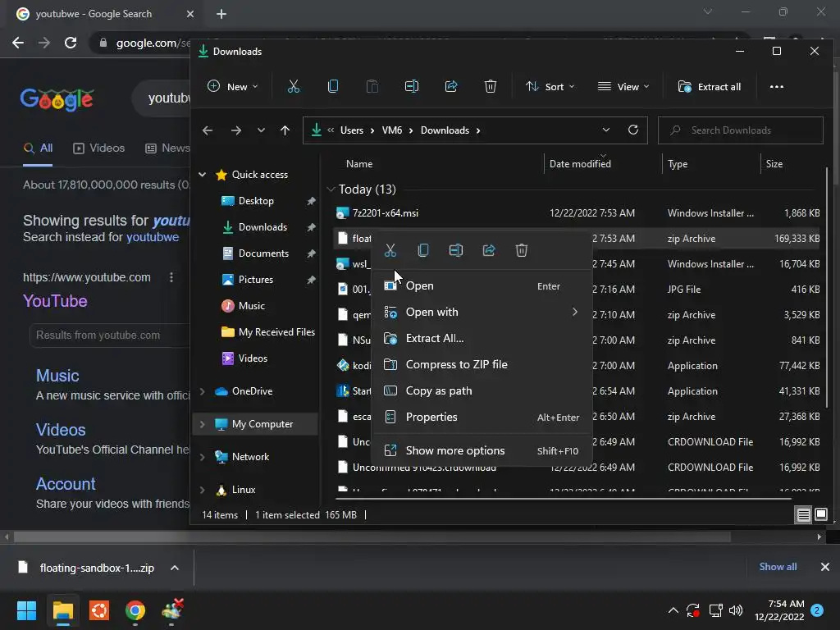This screenshot has width=840, height=630.
Task: Click the YouTube search result link
Action: 55,301
